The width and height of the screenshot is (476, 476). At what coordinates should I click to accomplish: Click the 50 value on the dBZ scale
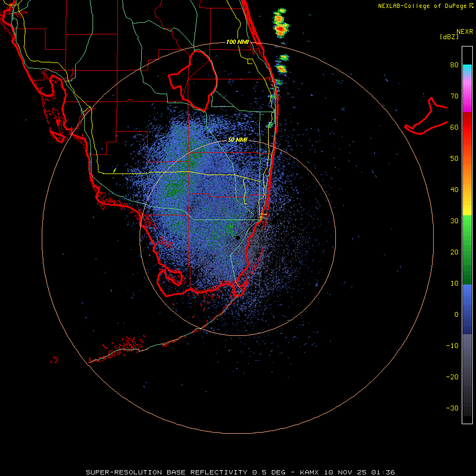pyautogui.click(x=454, y=159)
